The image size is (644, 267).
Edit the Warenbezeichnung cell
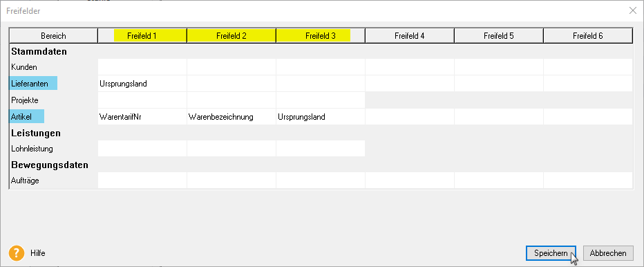[x=231, y=117]
